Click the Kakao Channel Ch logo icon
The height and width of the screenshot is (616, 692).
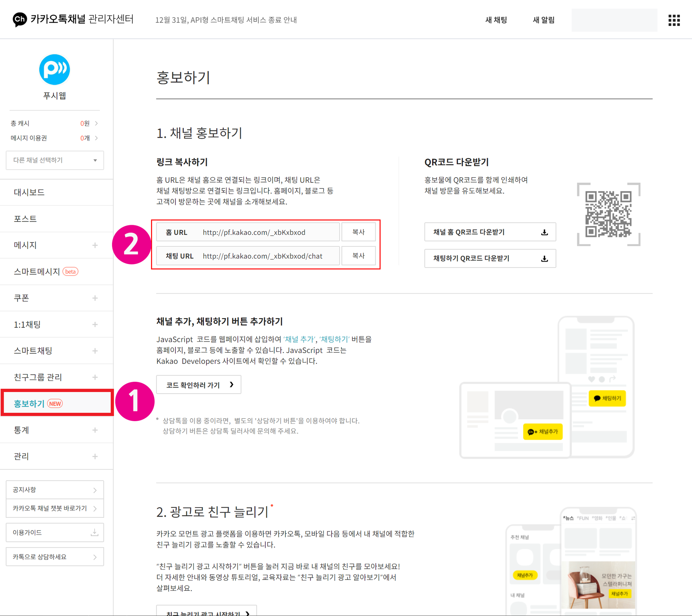pyautogui.click(x=19, y=19)
